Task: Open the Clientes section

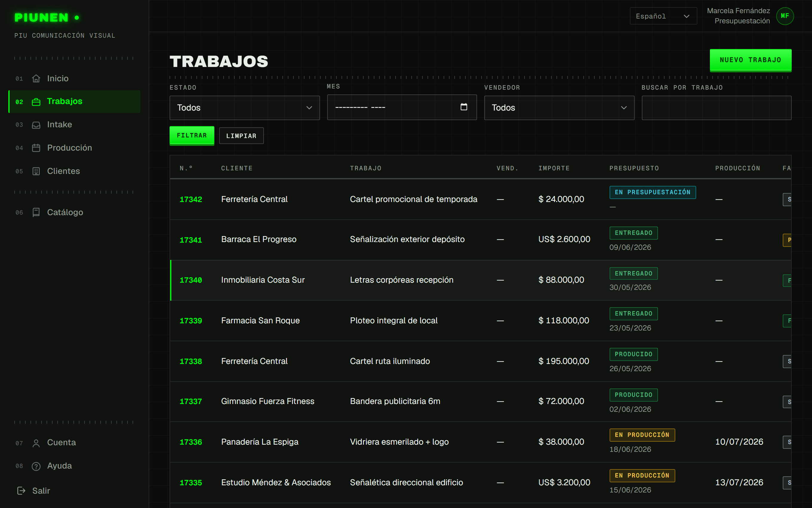Action: [x=75, y=171]
